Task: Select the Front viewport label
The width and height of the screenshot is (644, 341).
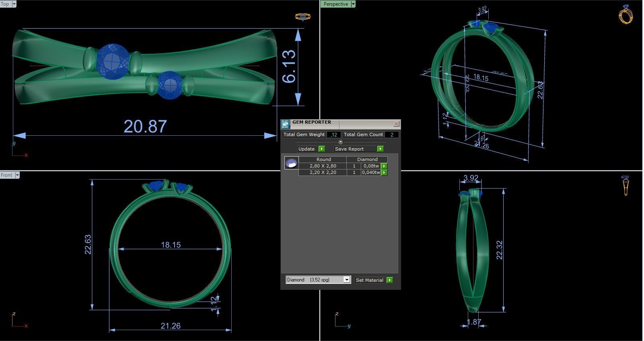Action: [x=7, y=175]
